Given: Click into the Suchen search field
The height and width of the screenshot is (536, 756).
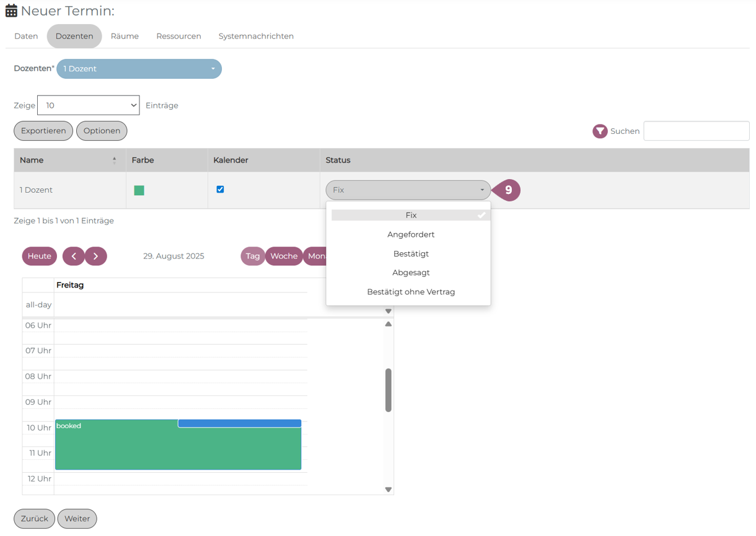Looking at the screenshot, I should click(696, 131).
